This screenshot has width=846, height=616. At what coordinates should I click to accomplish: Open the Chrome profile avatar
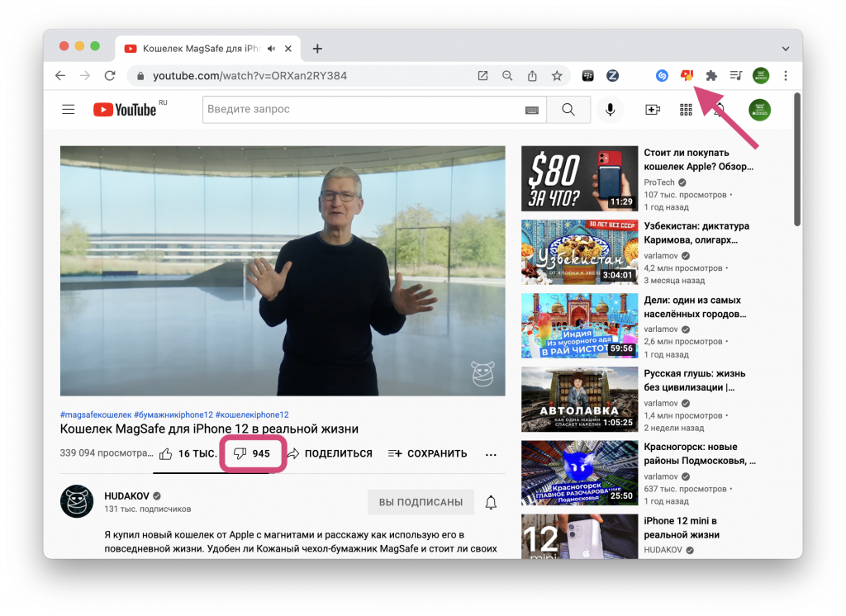(761, 76)
